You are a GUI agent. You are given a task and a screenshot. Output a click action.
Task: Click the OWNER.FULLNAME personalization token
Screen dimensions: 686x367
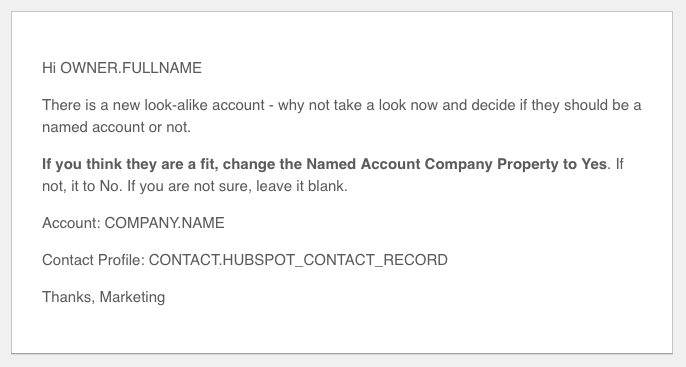tap(131, 68)
